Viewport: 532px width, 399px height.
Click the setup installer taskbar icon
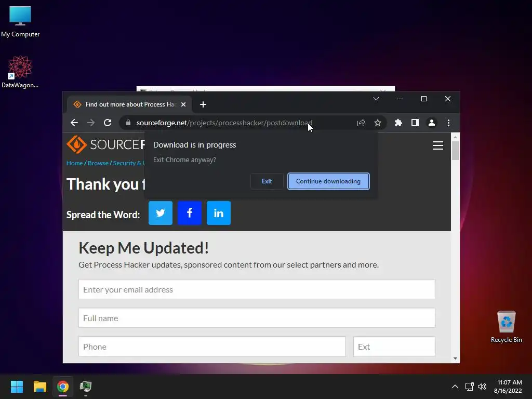coord(86,387)
